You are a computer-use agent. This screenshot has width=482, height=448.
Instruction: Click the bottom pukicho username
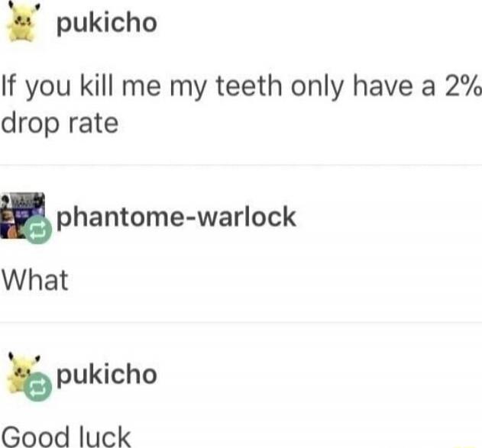(x=107, y=375)
